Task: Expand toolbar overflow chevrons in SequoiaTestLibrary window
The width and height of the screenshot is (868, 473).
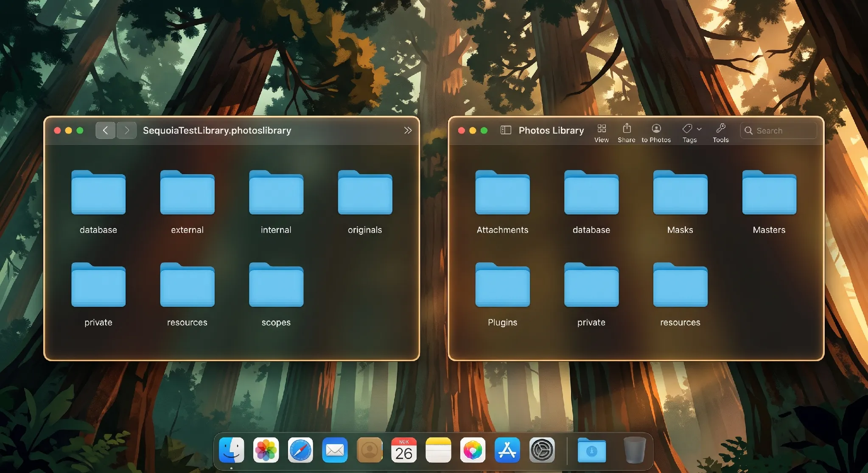Action: pyautogui.click(x=408, y=130)
